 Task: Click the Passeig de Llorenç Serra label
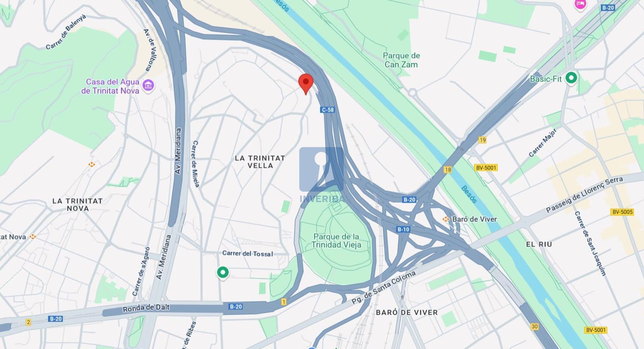584,194
